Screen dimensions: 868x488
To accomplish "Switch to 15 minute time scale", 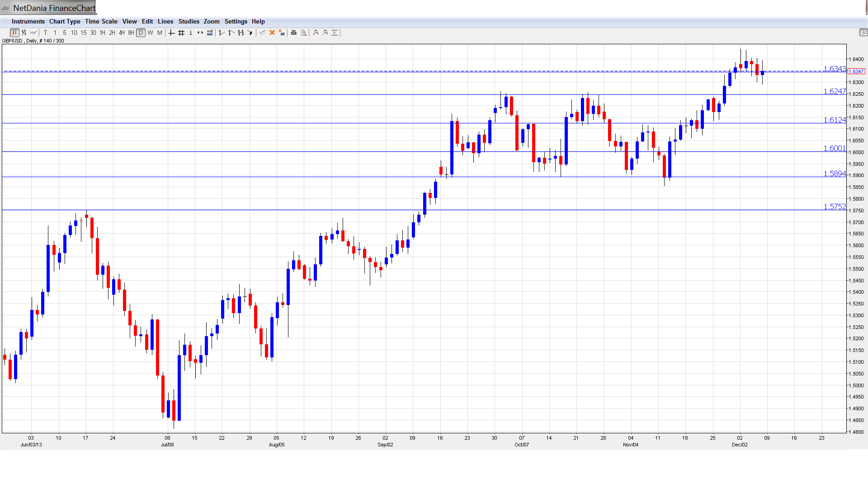I will click(84, 33).
